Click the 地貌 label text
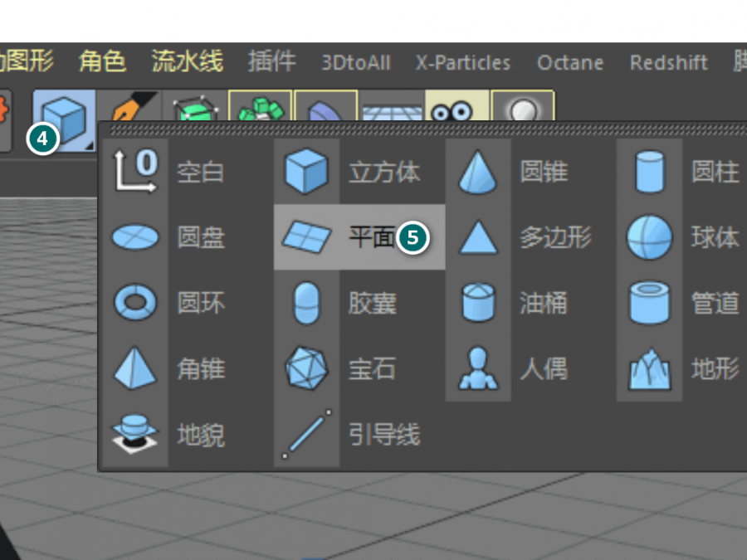The width and height of the screenshot is (747, 560). tap(201, 434)
